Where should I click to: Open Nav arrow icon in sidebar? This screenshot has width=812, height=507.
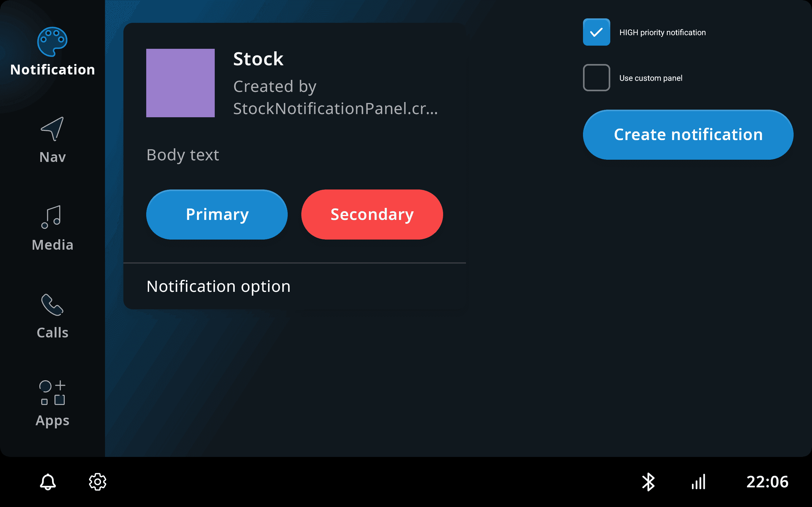[52, 129]
